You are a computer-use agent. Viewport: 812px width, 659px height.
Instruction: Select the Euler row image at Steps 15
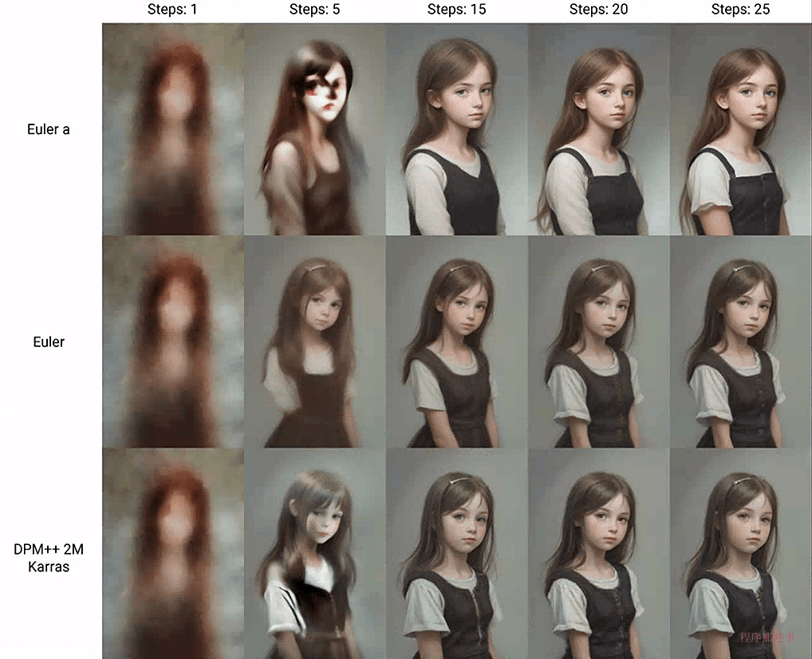click(456, 341)
